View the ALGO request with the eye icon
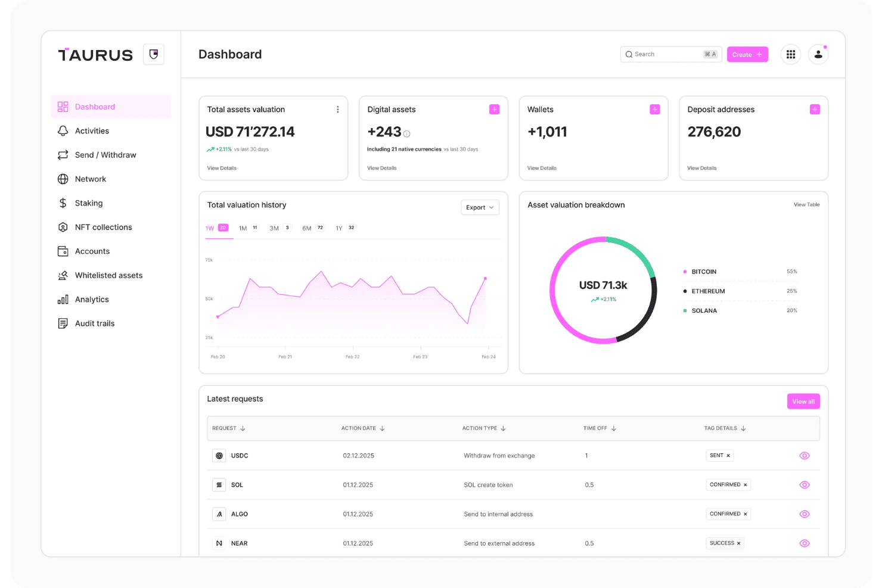This screenshot has width=882, height=588. pos(805,514)
